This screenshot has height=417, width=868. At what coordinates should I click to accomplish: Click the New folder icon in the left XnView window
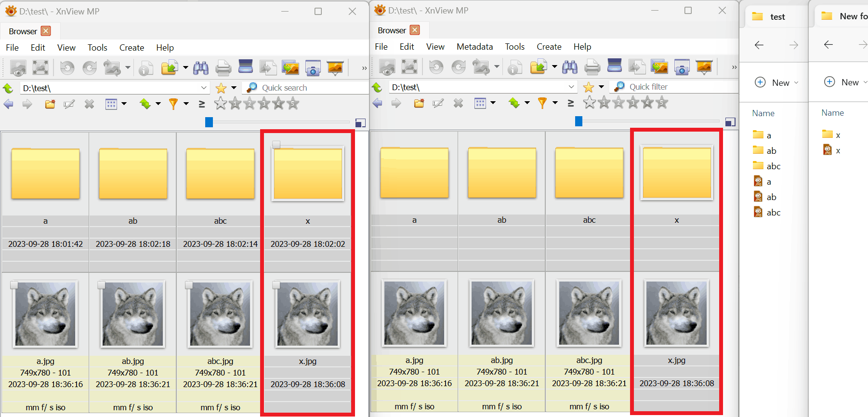[x=50, y=104]
